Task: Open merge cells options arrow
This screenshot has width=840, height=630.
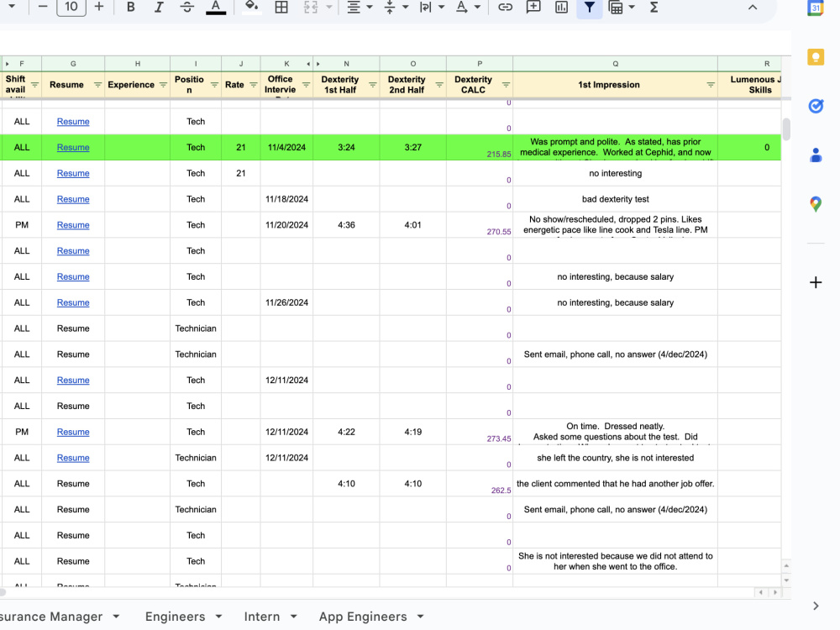Action: (x=329, y=7)
